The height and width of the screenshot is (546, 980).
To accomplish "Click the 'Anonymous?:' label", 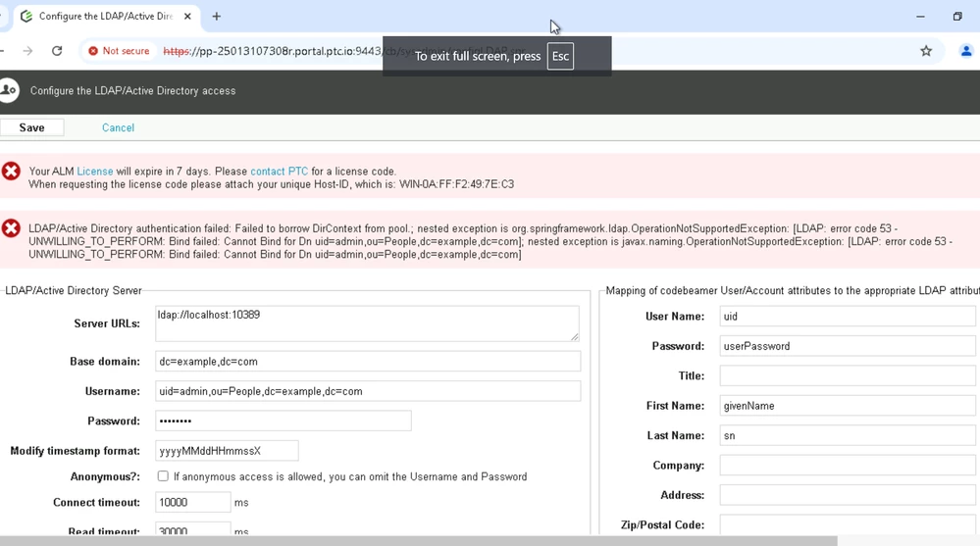I will (x=105, y=476).
